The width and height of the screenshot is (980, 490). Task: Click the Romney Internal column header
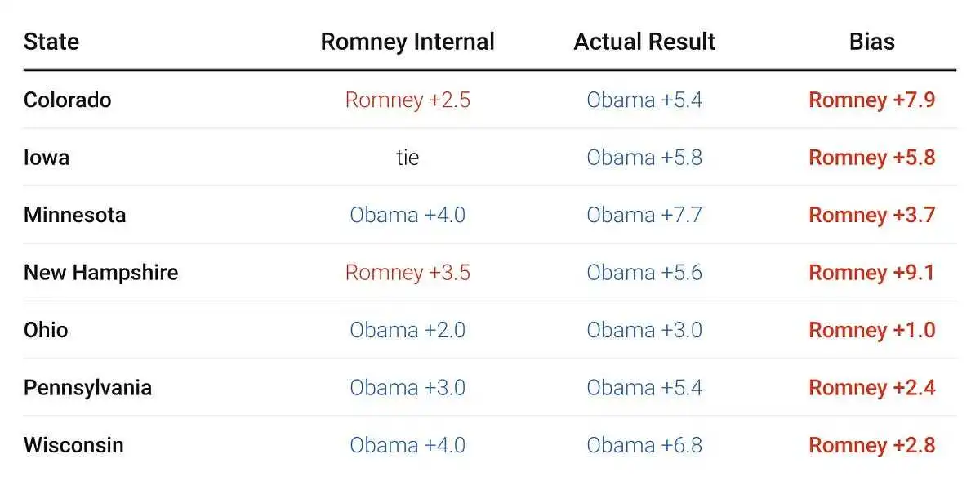coord(408,42)
